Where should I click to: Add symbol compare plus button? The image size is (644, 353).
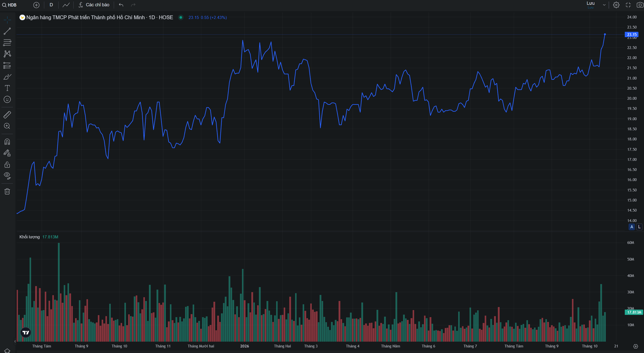tap(36, 5)
